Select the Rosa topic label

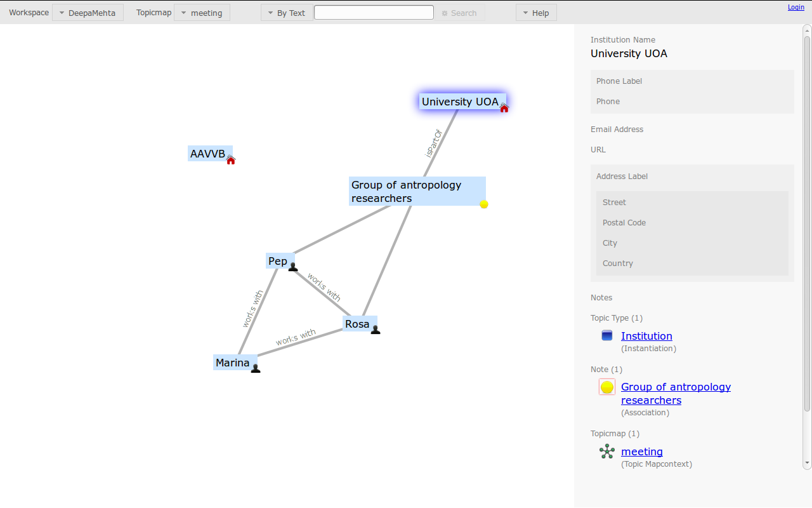tap(357, 324)
